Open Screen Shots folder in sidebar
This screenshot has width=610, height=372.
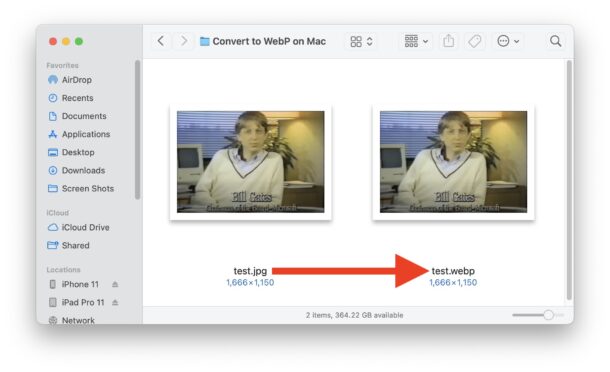(x=88, y=188)
